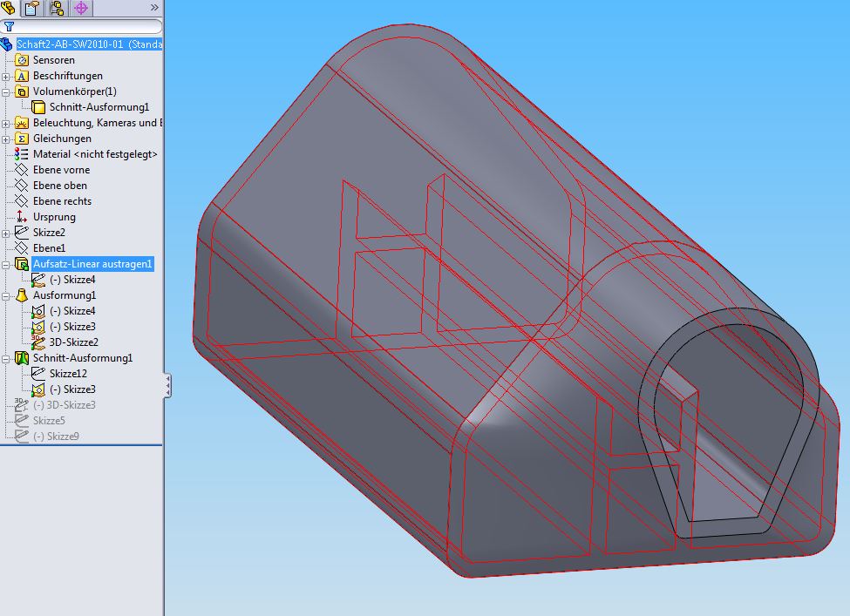The image size is (850, 616).
Task: Select the Ursprung origin icon
Action: (x=23, y=217)
